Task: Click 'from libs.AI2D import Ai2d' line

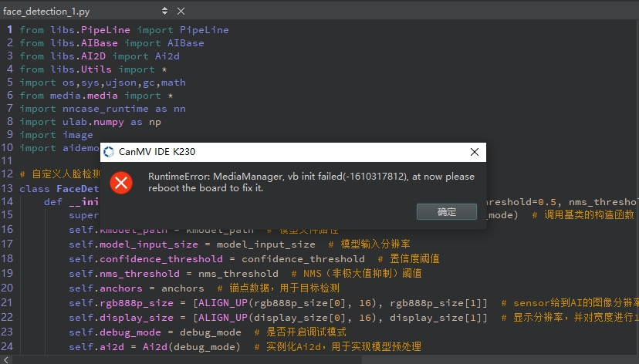Action: point(100,56)
